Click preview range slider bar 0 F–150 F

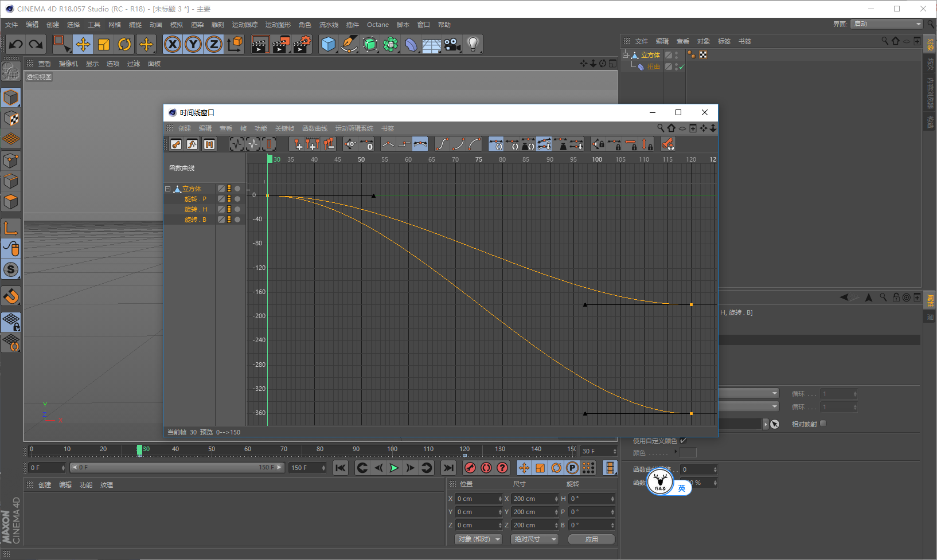click(177, 468)
